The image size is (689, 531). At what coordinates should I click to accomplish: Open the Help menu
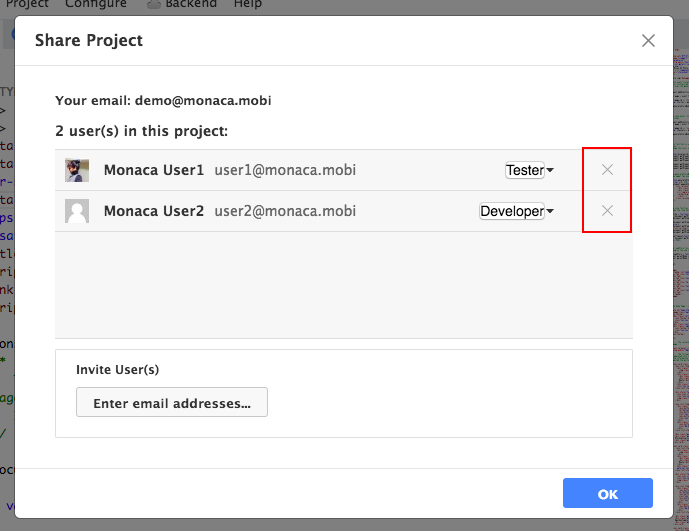tap(248, 4)
